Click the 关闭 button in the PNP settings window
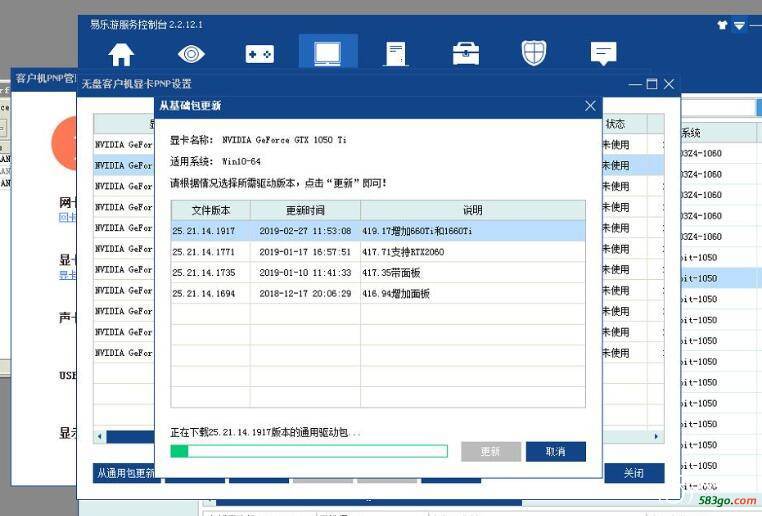The width and height of the screenshot is (762, 516). (x=634, y=473)
